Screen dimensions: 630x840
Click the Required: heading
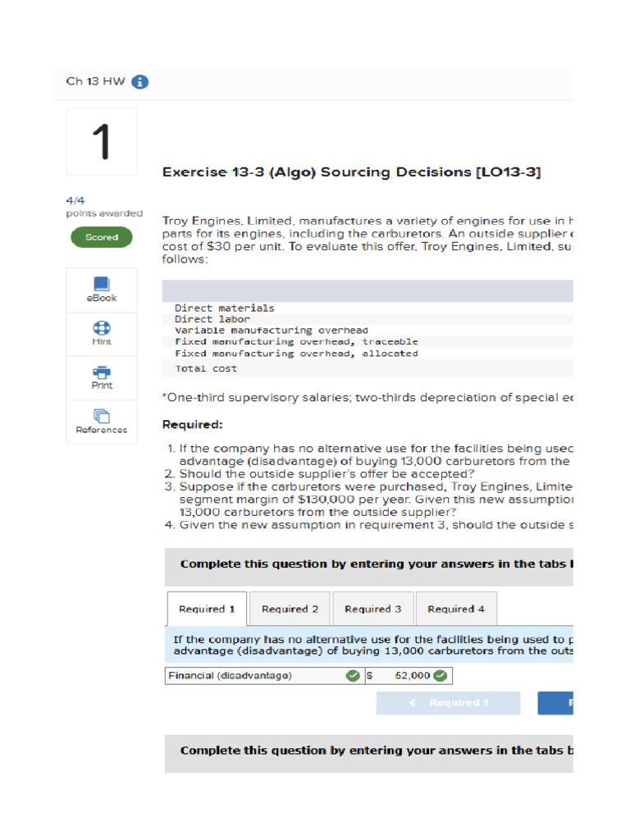(192, 424)
